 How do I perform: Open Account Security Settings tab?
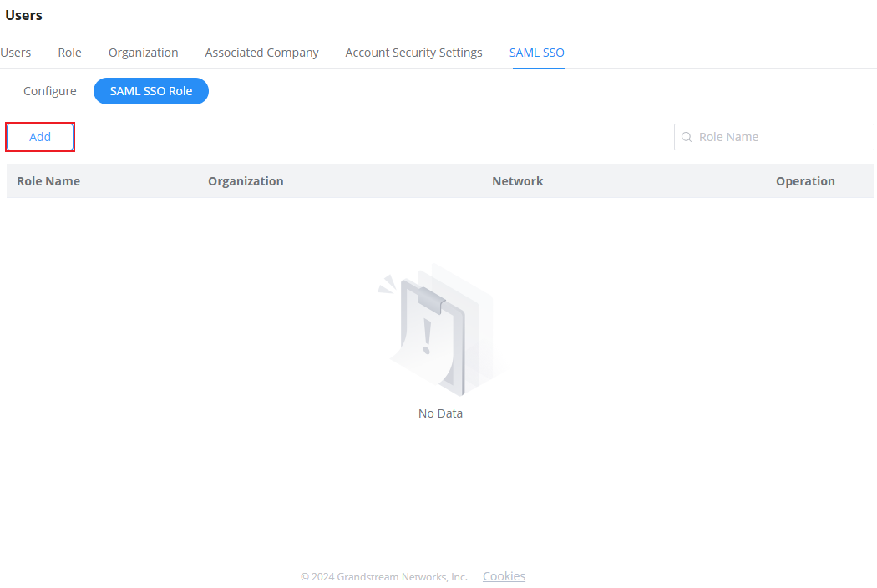[414, 53]
